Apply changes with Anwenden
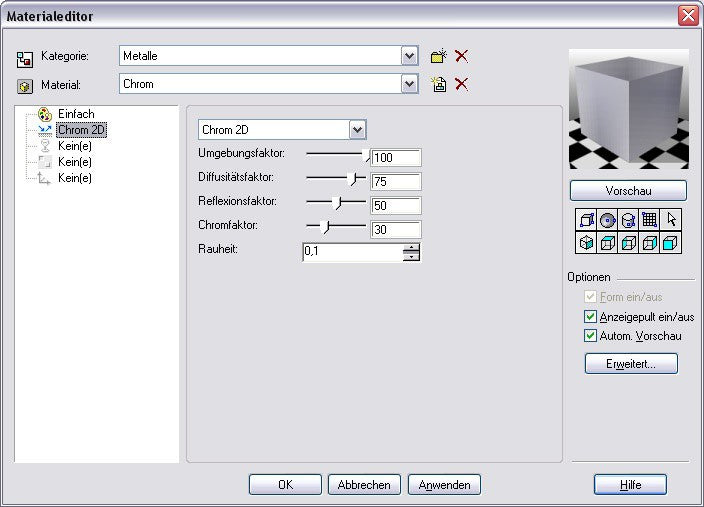This screenshot has width=704, height=507. pyautogui.click(x=444, y=485)
